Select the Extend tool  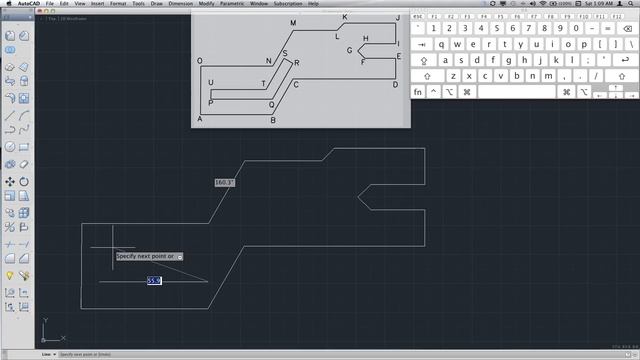coord(24,244)
